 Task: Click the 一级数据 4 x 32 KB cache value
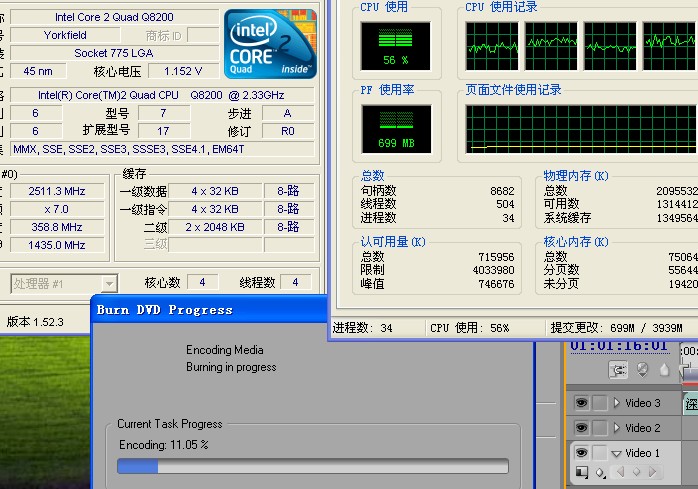click(215, 191)
